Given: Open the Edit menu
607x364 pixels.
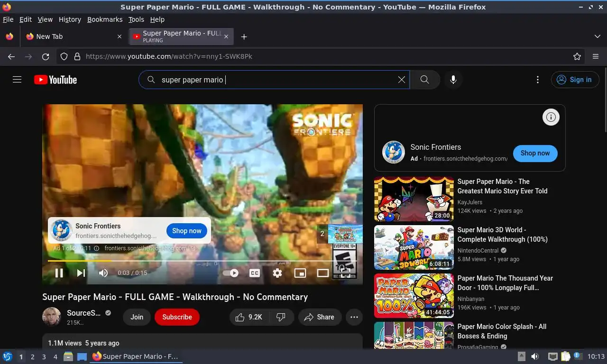Looking at the screenshot, I should (x=26, y=19).
